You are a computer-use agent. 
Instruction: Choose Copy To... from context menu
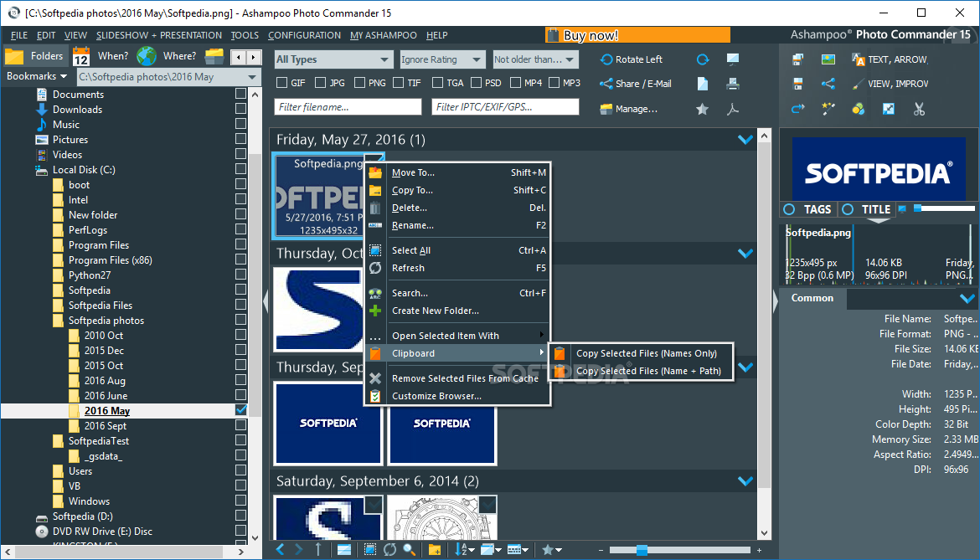[457, 190]
